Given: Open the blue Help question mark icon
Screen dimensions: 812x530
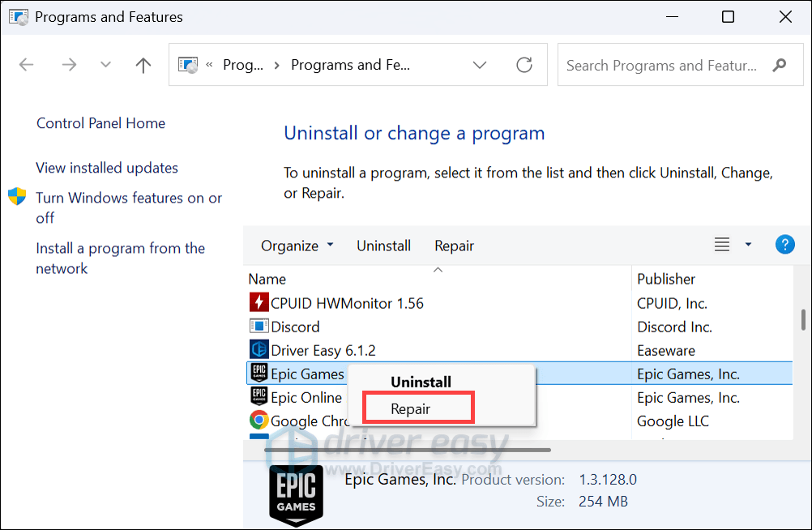Looking at the screenshot, I should tap(784, 245).
